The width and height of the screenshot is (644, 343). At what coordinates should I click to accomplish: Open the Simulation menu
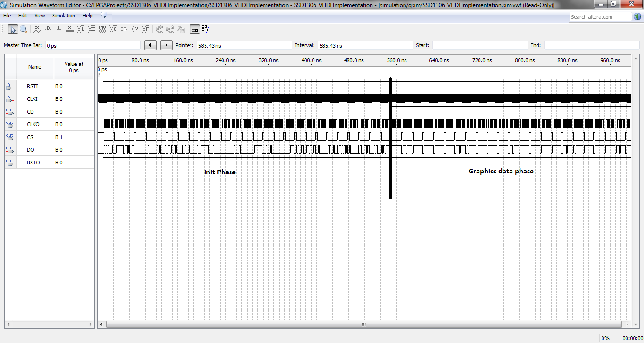[x=64, y=16]
